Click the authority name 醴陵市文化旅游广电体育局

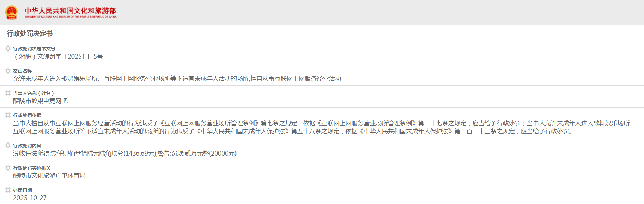click(49, 176)
